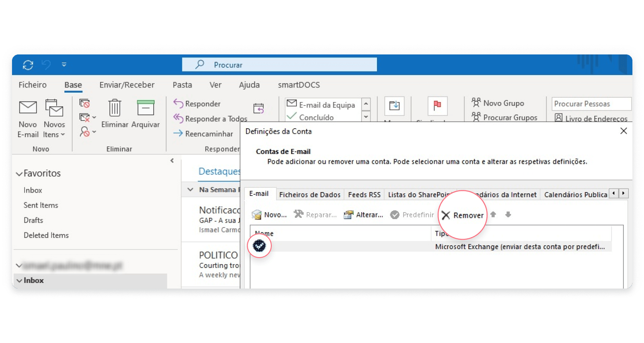Click Novo... to add an account

269,215
